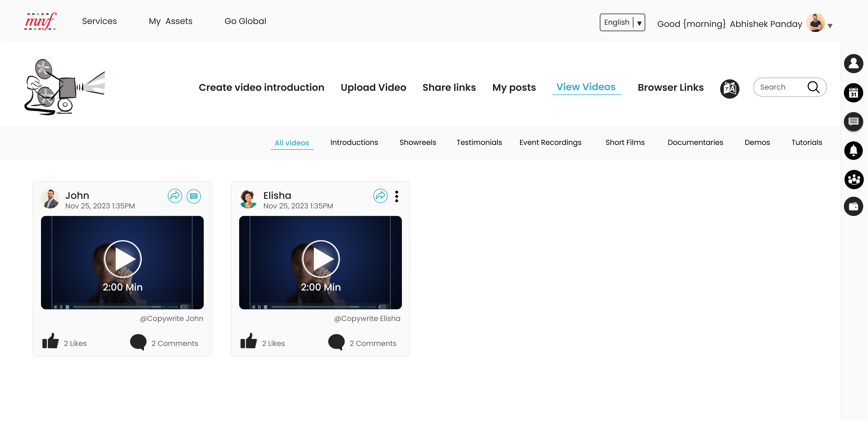Open Services in top navigation
Viewport: 868px width, 432px height.
(x=99, y=21)
